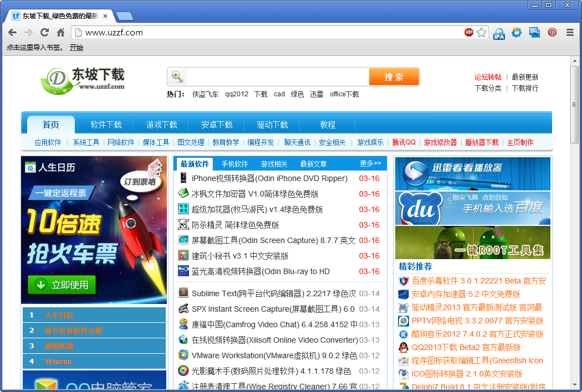Click the orange 搜索 button
This screenshot has width=582, height=392.
[394, 77]
